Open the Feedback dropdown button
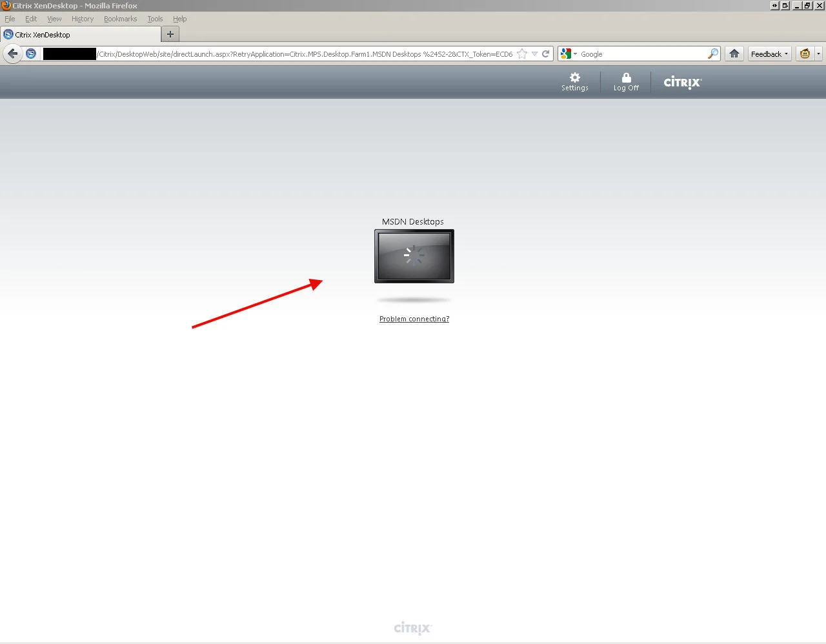 (x=769, y=54)
